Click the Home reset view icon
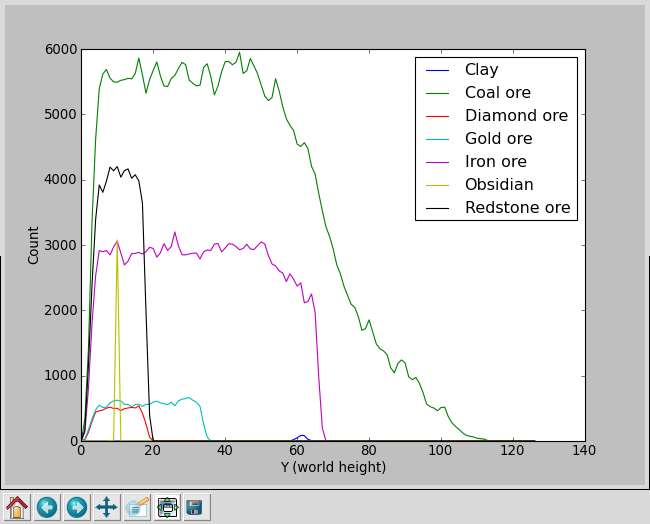Screen dimensions: 650x524 pyautogui.click(x=17, y=508)
